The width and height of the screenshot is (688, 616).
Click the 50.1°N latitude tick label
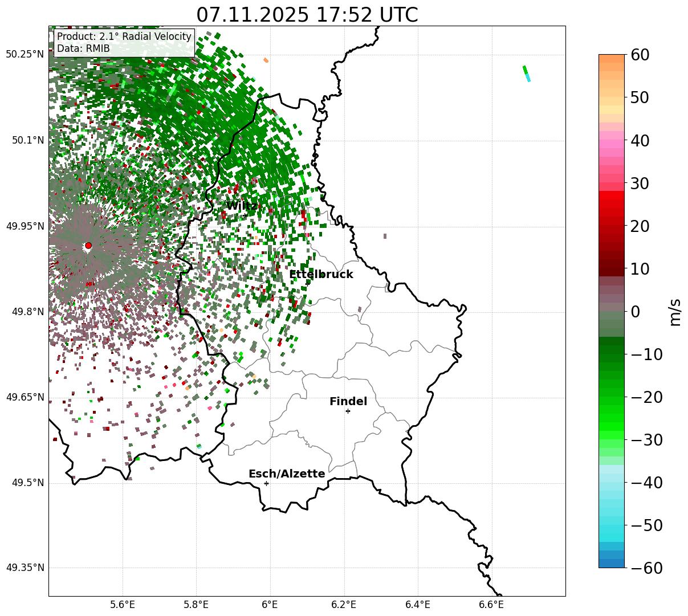click(x=28, y=140)
